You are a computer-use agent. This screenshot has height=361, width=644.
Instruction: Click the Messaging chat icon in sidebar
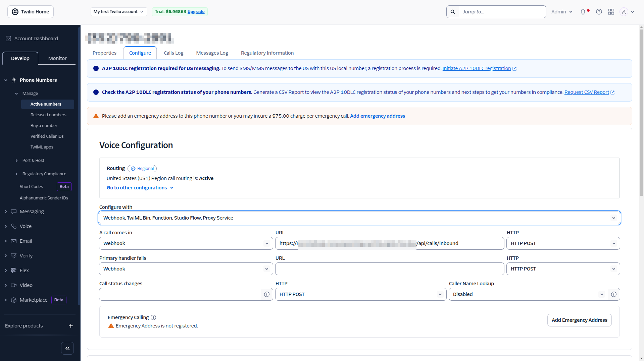pos(14,212)
